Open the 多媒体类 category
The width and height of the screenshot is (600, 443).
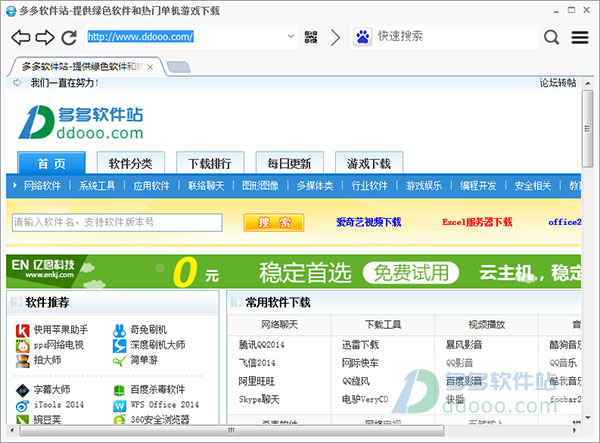[x=315, y=186]
